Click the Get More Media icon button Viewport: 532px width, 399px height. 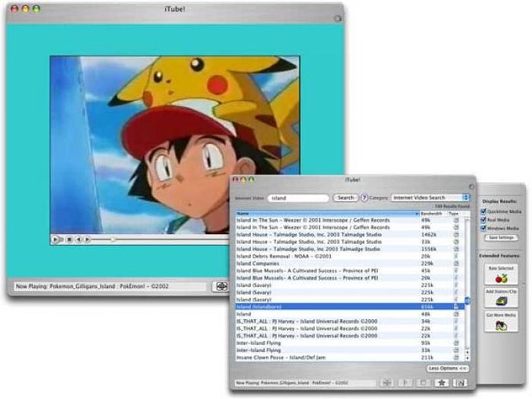click(x=501, y=322)
